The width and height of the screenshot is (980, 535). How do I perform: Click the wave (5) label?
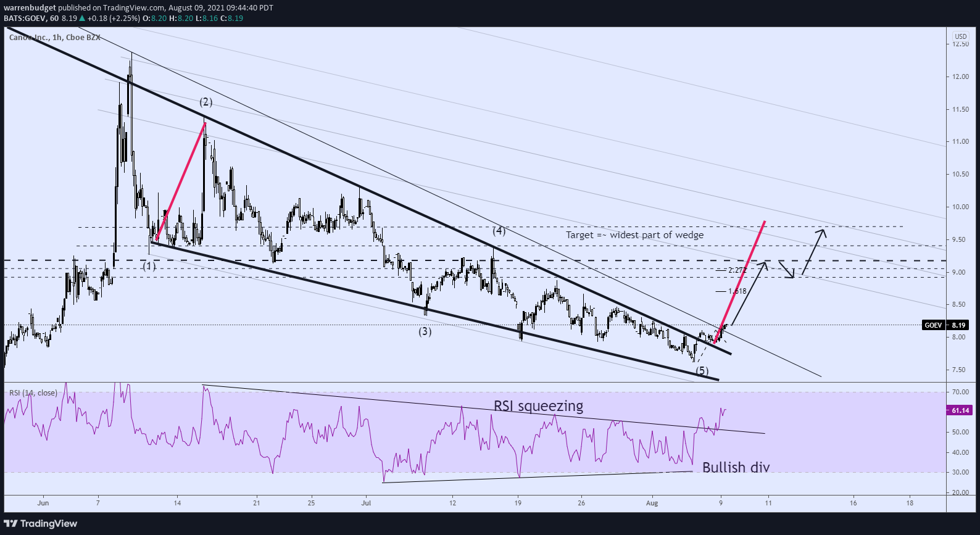pos(702,370)
